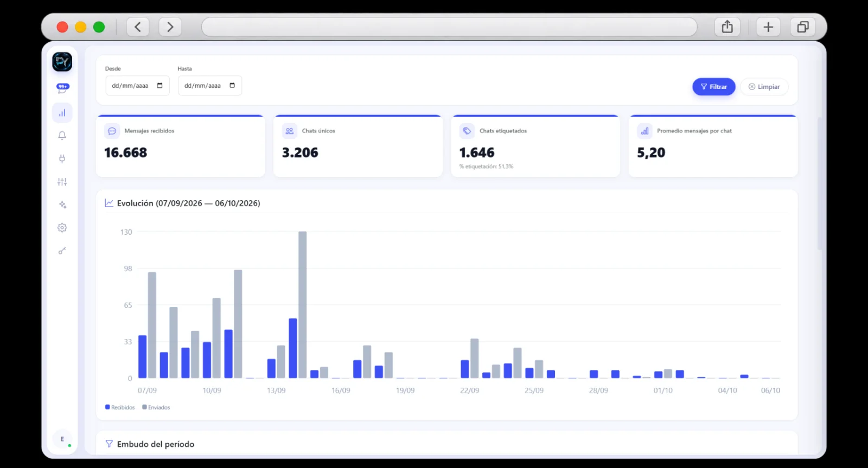Open the plug integrations sidebar icon
Viewport: 868px width, 468px height.
coord(62,159)
